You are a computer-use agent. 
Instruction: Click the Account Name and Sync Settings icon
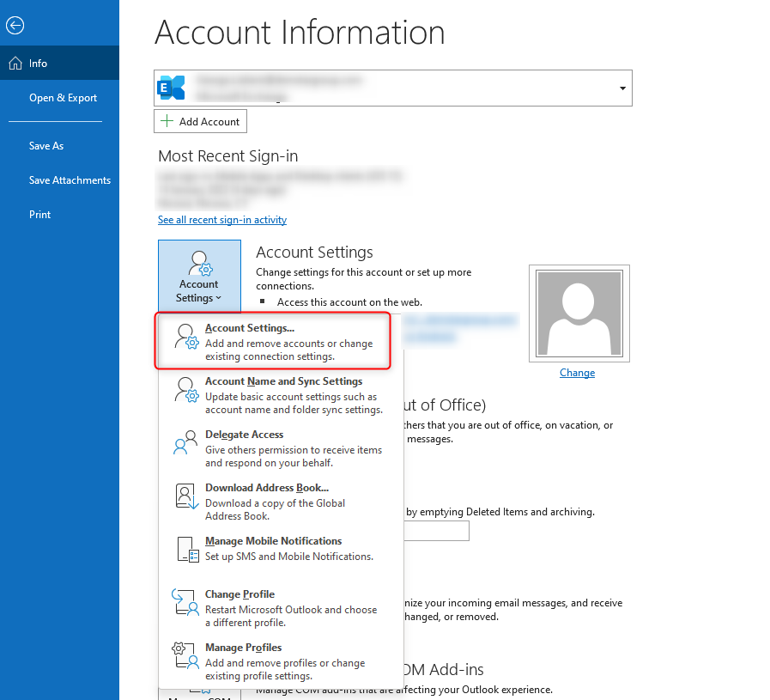pos(186,389)
